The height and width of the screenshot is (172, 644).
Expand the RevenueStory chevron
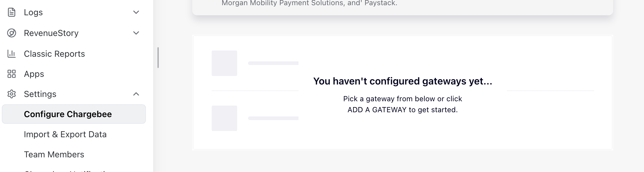click(x=136, y=33)
